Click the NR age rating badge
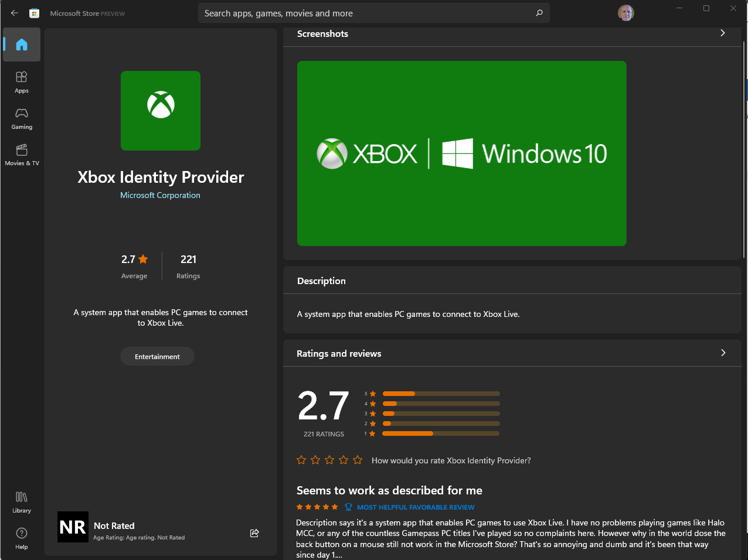The width and height of the screenshot is (748, 560). [x=73, y=527]
